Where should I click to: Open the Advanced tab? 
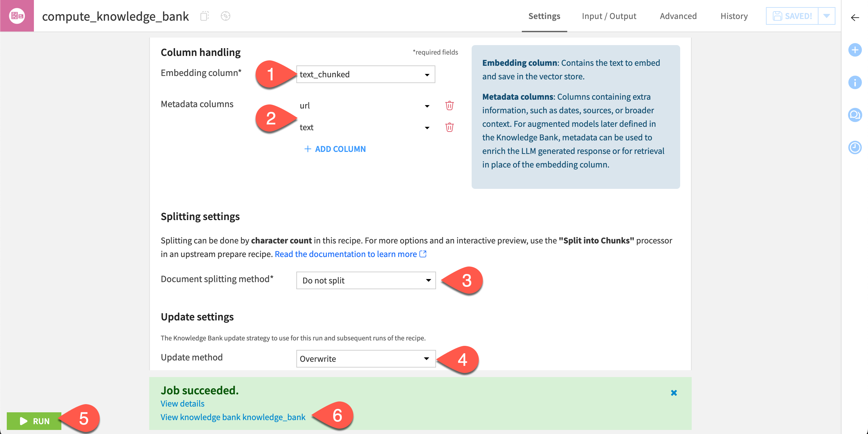pos(678,16)
